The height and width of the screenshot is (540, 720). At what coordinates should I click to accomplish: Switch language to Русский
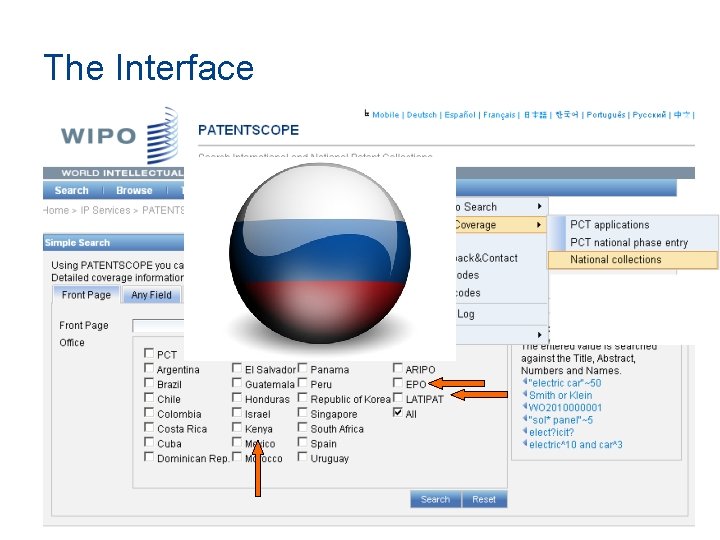click(x=649, y=115)
